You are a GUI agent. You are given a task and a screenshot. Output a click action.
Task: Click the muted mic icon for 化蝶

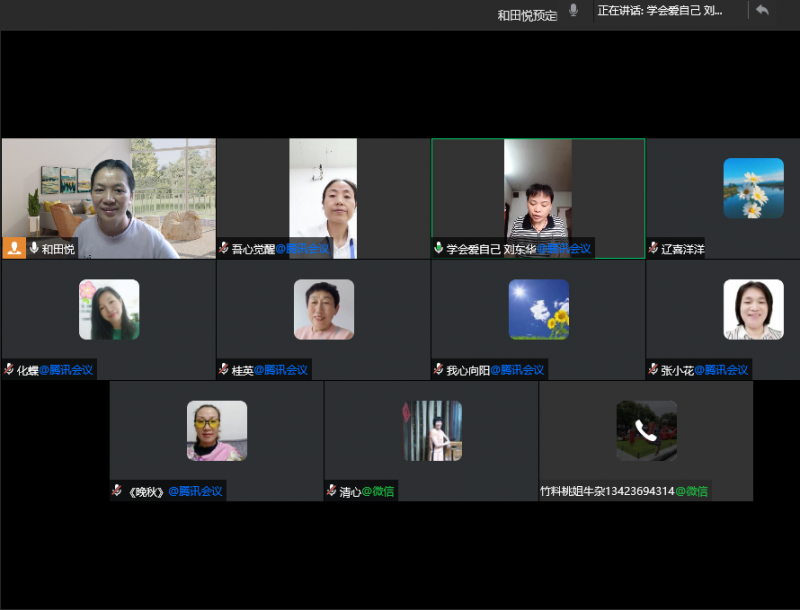(x=9, y=369)
